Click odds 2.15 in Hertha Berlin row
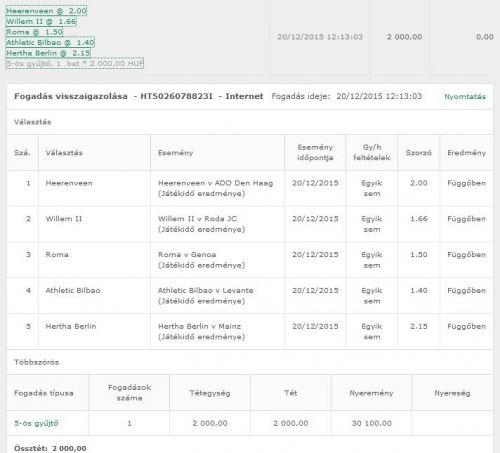The width and height of the screenshot is (500, 453). point(419,326)
